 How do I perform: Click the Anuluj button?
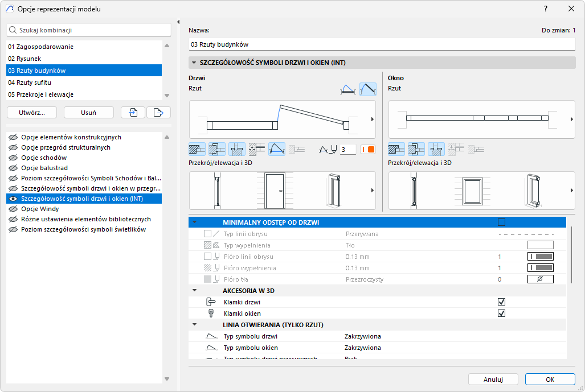(493, 379)
